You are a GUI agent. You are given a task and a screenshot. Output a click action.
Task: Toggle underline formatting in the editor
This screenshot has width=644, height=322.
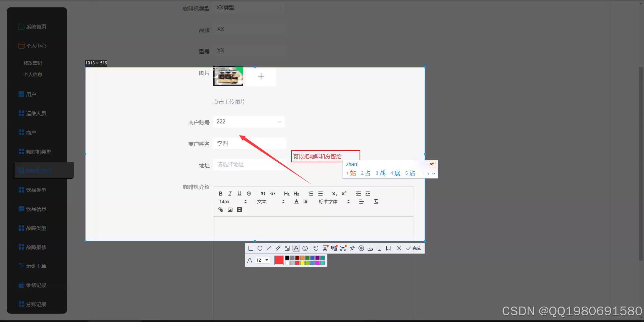coord(239,194)
